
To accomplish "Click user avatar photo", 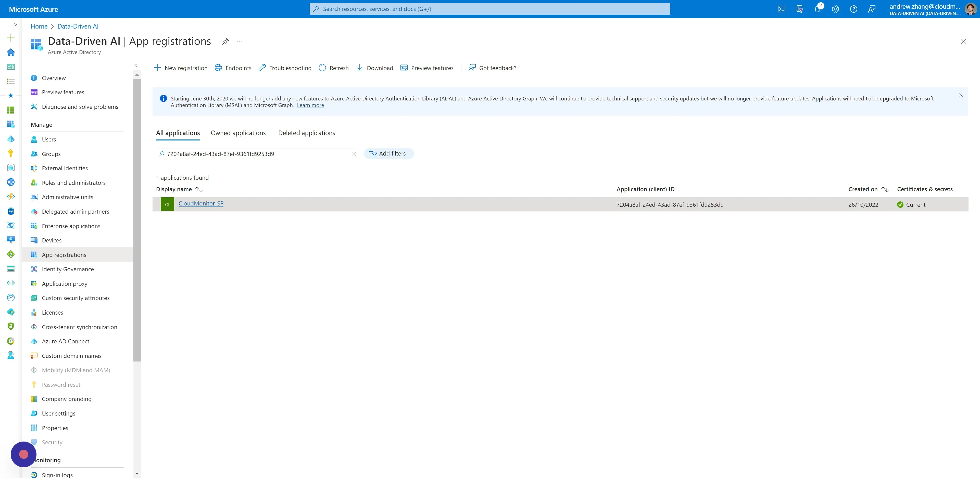I will point(971,9).
